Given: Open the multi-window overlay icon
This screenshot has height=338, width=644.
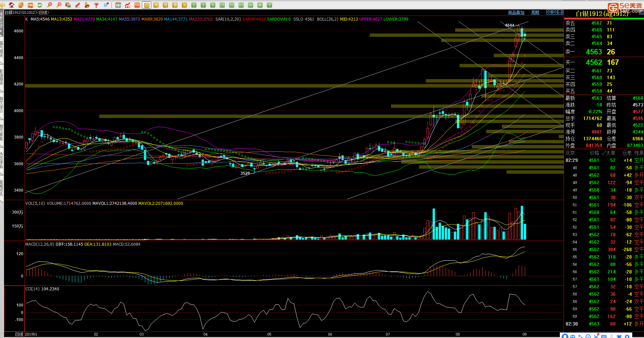Looking at the screenshot, I should pos(68,5).
